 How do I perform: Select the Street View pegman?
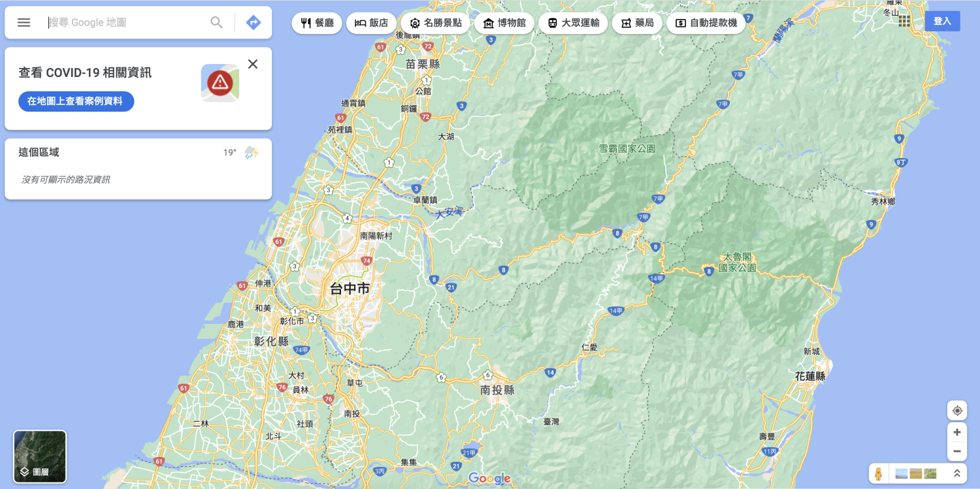point(879,473)
